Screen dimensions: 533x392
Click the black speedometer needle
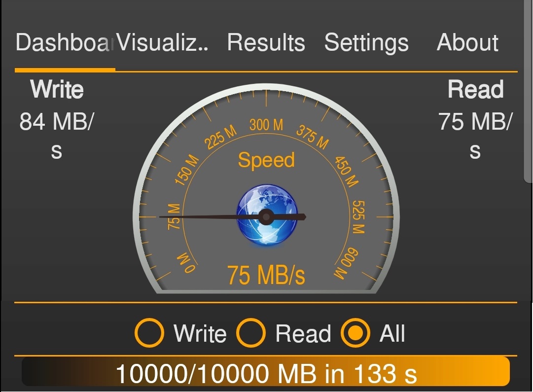click(233, 217)
